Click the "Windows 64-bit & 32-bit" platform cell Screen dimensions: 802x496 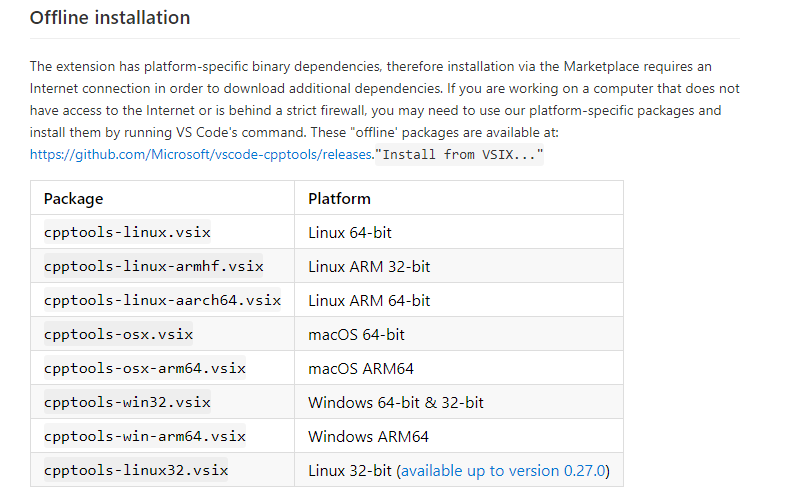395,402
